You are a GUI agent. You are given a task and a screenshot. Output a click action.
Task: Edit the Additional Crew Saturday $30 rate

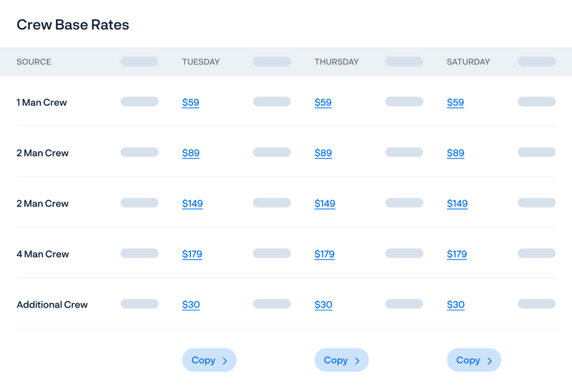(x=455, y=305)
